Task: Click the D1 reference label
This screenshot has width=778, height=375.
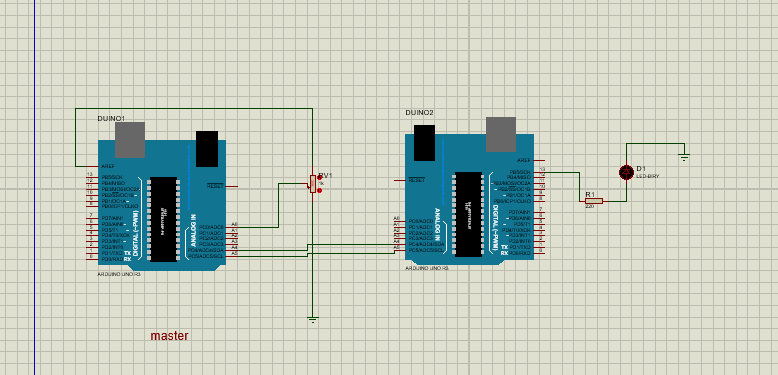Action: [x=641, y=169]
